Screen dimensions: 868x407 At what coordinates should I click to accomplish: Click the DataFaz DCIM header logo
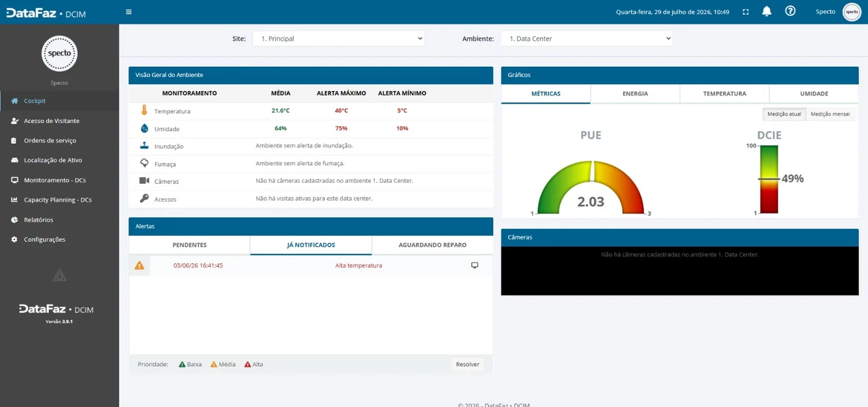coord(46,13)
